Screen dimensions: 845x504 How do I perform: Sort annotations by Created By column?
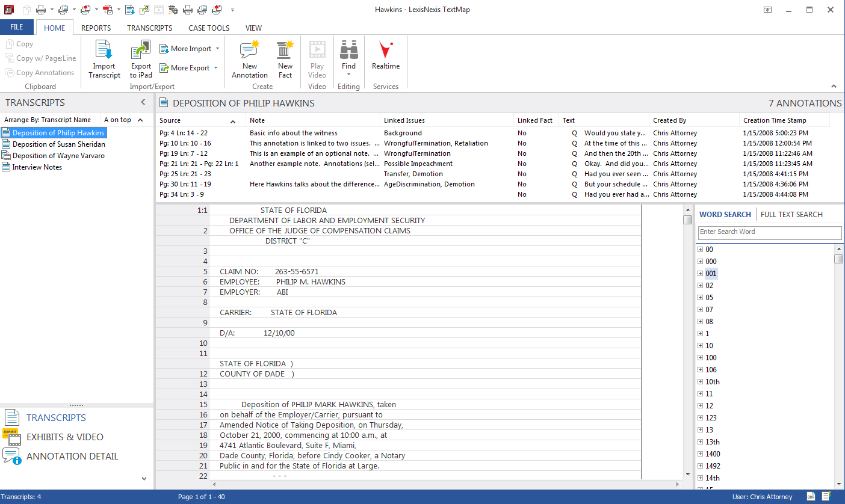coord(695,120)
